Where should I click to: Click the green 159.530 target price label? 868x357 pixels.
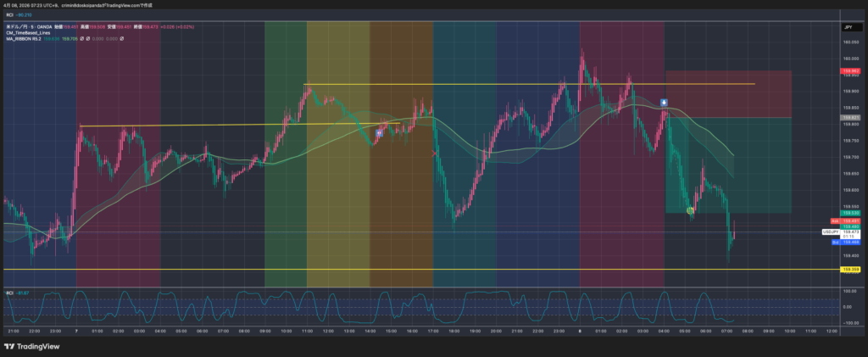click(x=851, y=214)
